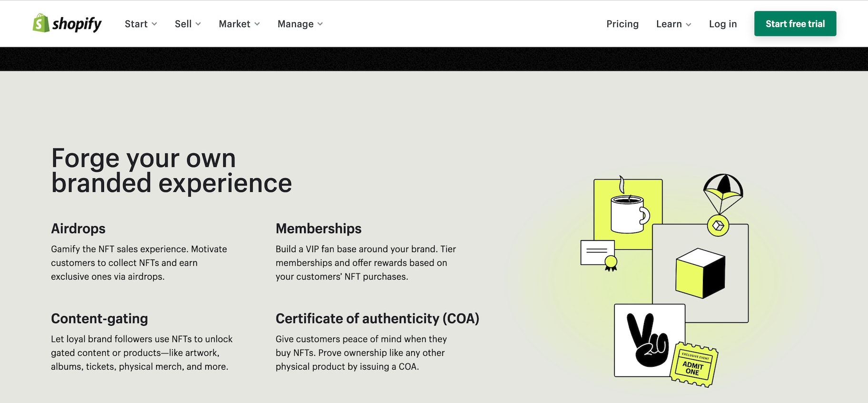Image resolution: width=868 pixels, height=403 pixels.
Task: Click the Airdrops heading
Action: (x=78, y=229)
